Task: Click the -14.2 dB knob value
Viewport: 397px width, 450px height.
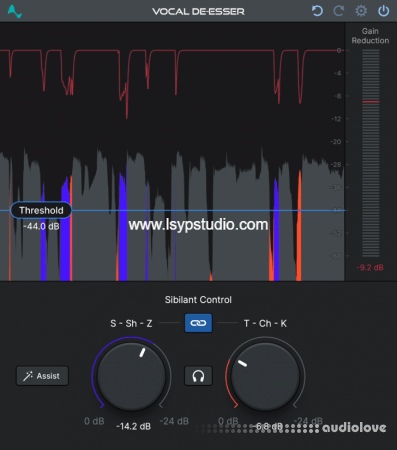Action: point(133,426)
